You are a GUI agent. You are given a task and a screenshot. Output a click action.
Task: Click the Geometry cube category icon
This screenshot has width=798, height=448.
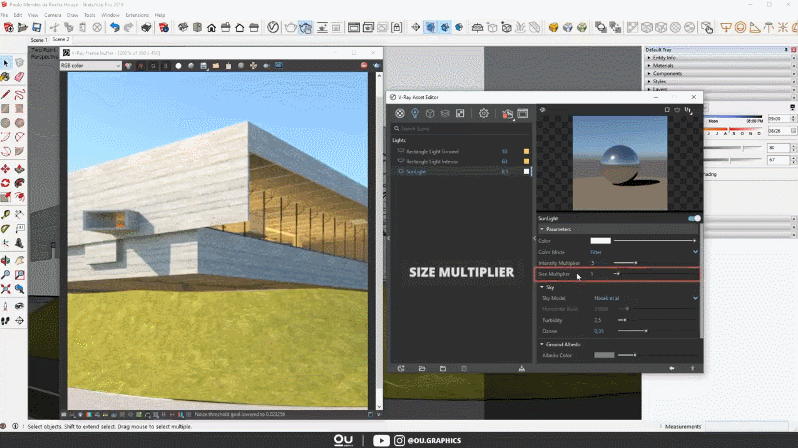click(430, 114)
